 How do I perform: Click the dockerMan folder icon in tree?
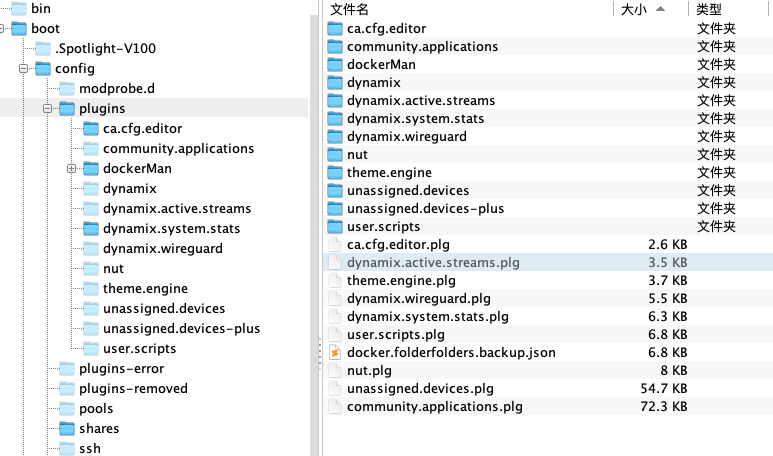(x=91, y=169)
